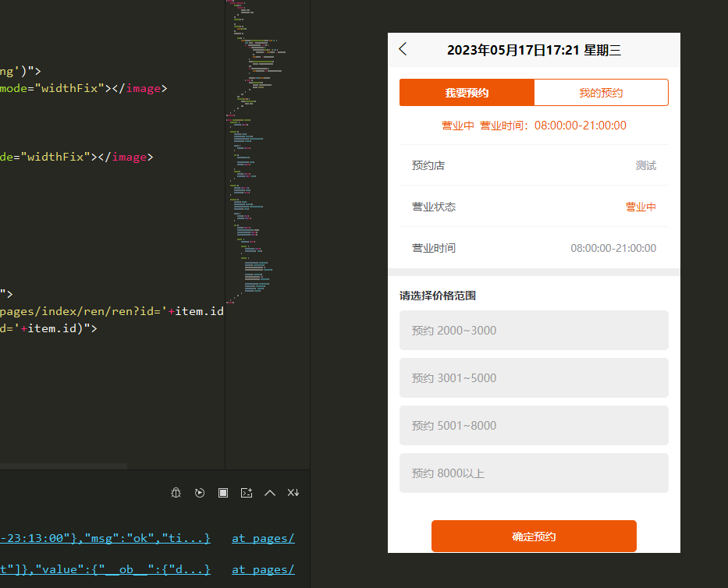Click the bug debug icon in console toolbar
The height and width of the screenshot is (588, 728).
tap(176, 493)
